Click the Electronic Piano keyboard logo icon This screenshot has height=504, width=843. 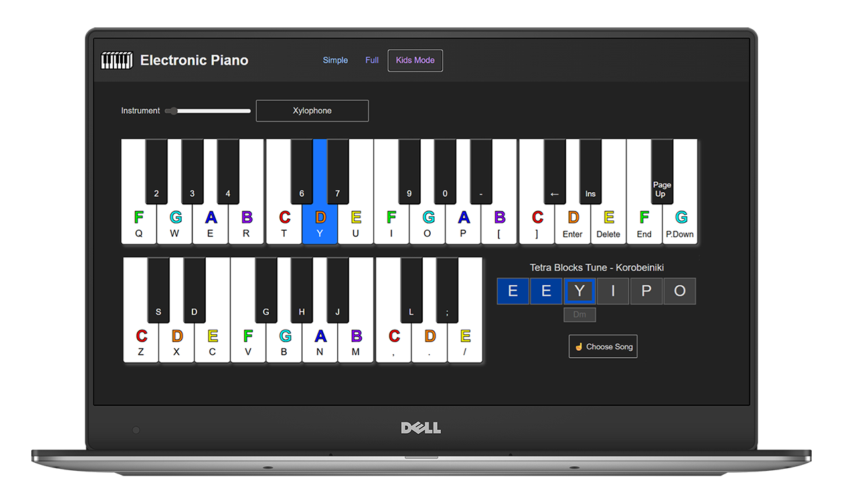117,60
